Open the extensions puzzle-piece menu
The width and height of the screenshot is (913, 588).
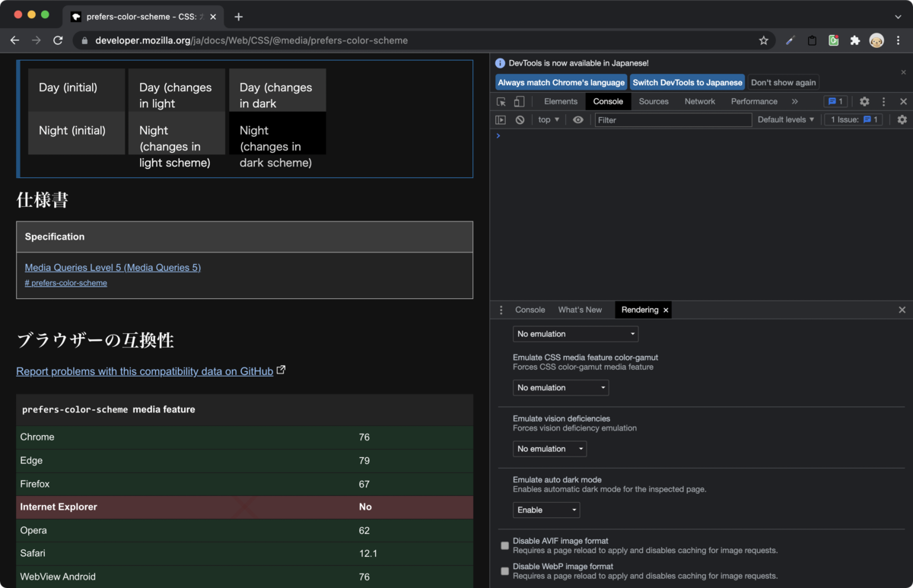pyautogui.click(x=855, y=40)
